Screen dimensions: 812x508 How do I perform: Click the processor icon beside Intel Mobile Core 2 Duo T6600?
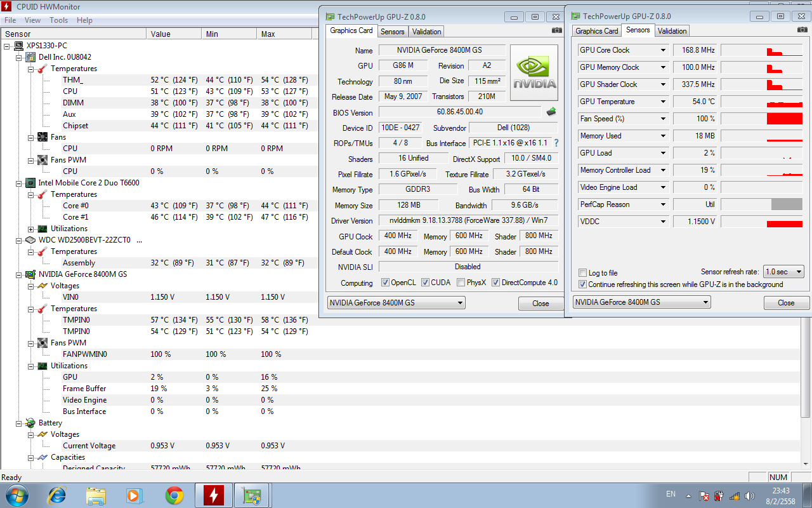[30, 183]
